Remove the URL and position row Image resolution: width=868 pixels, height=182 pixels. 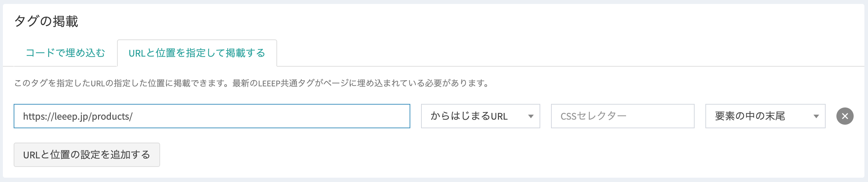click(x=845, y=116)
